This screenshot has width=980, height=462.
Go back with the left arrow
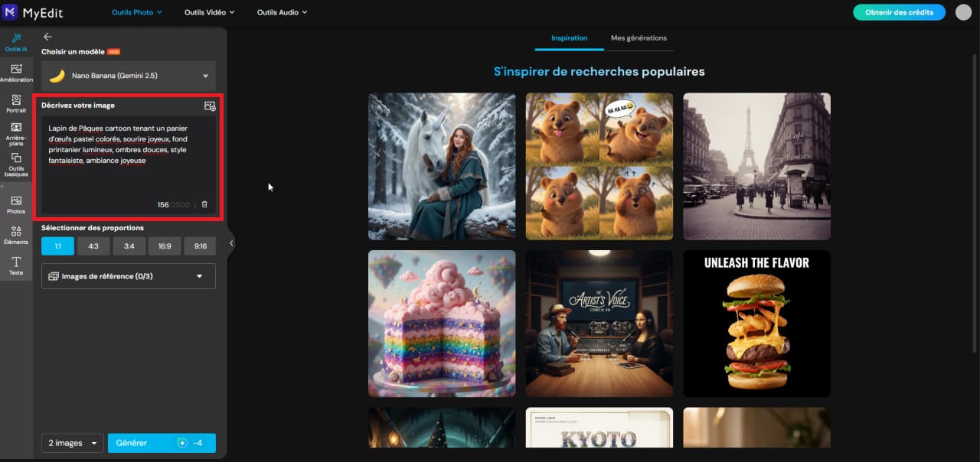(47, 37)
